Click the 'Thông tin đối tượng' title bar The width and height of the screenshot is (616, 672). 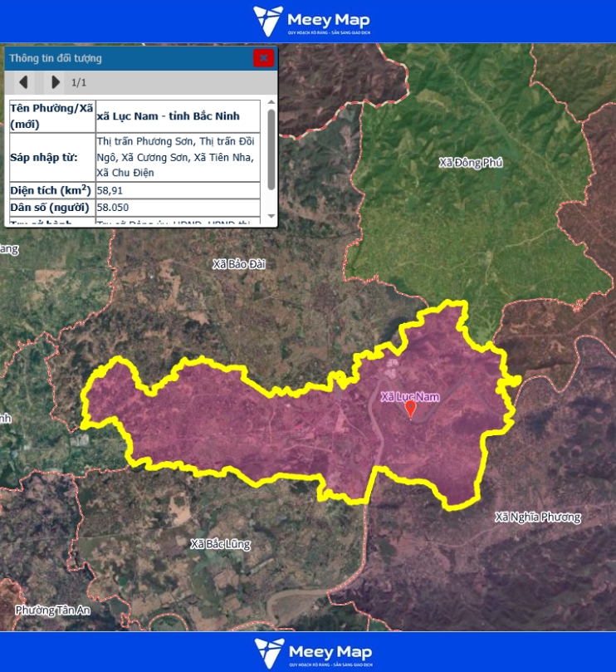point(125,58)
